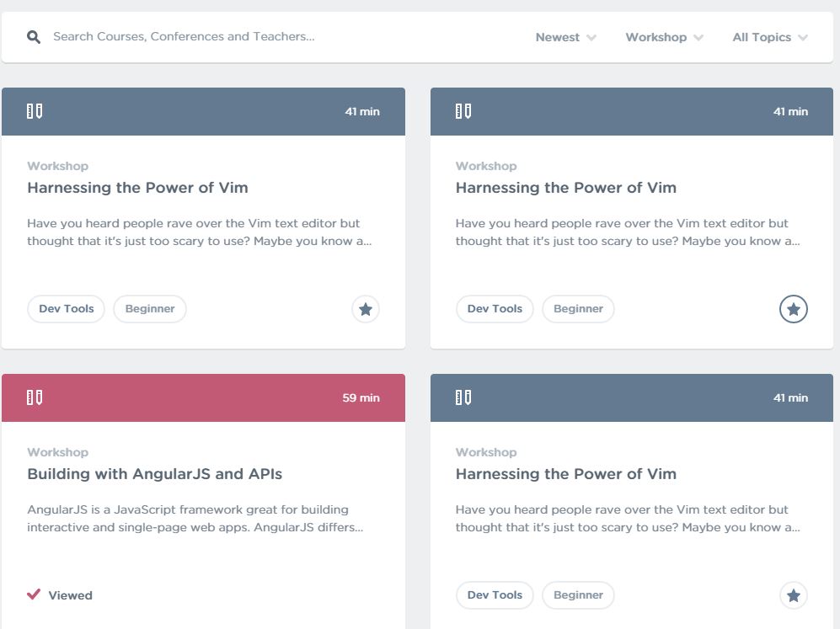Click the search magnifier icon
The height and width of the screenshot is (629, 840).
click(x=34, y=37)
